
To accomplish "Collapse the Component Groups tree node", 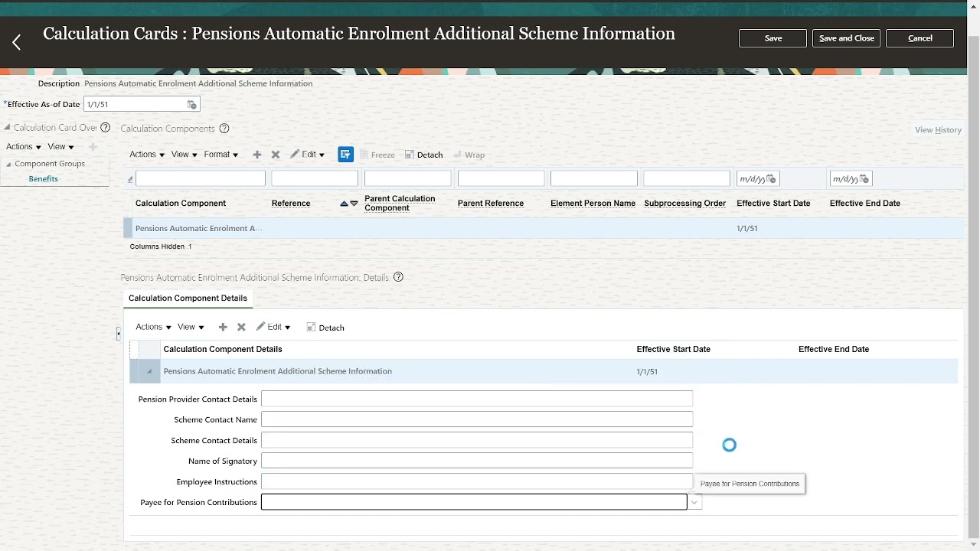I will click(8, 164).
